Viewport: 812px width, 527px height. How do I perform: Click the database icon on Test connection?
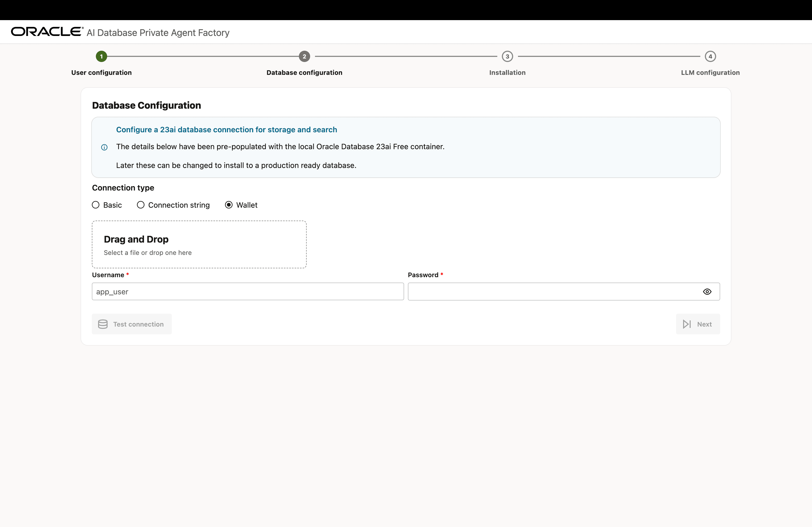(x=103, y=324)
